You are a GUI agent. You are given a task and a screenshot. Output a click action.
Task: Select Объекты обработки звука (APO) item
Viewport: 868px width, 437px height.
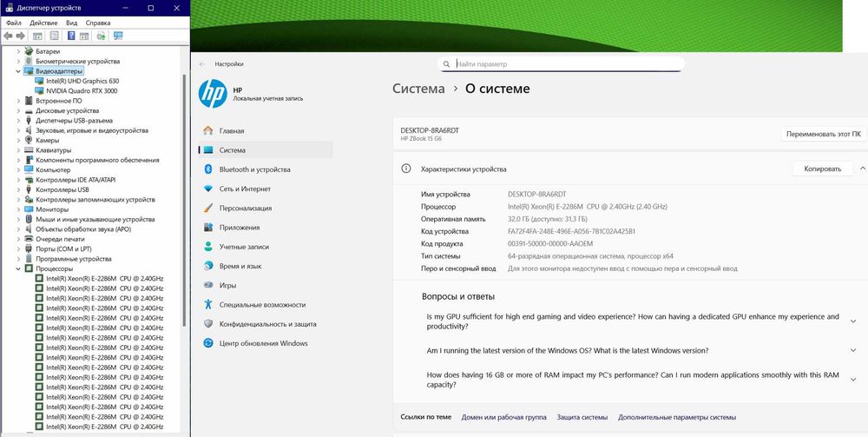(83, 229)
